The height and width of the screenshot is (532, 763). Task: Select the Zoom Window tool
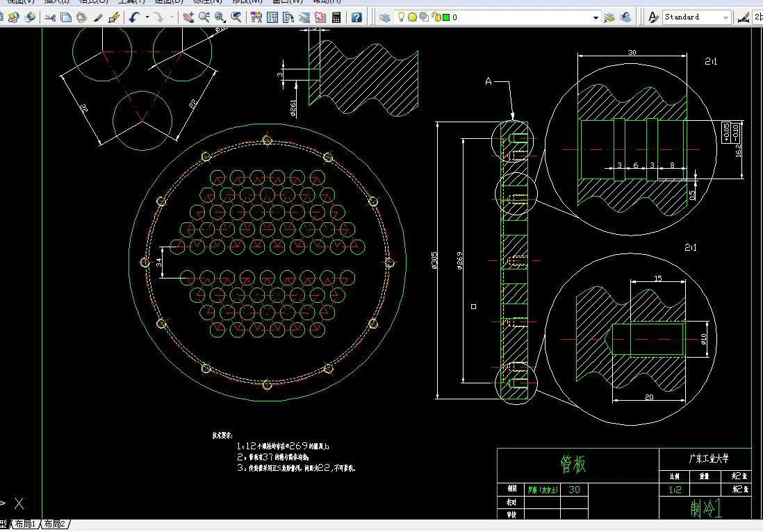click(x=220, y=17)
